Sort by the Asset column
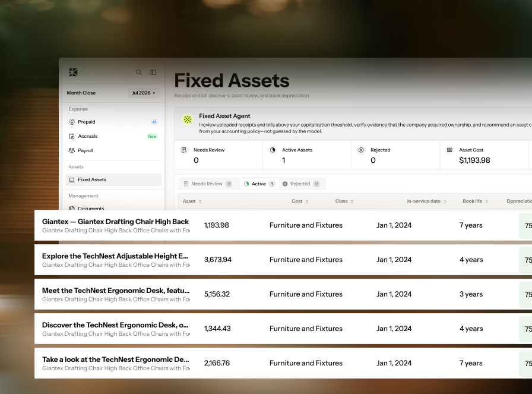This screenshot has width=532, height=394. click(192, 201)
